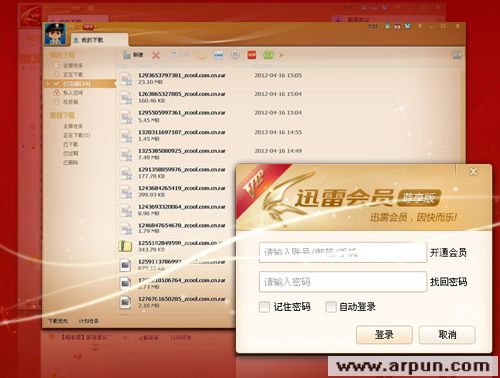Image resolution: width=500 pixels, height=378 pixels.
Task: Click the green icon in the toolbar
Action: point(268,55)
